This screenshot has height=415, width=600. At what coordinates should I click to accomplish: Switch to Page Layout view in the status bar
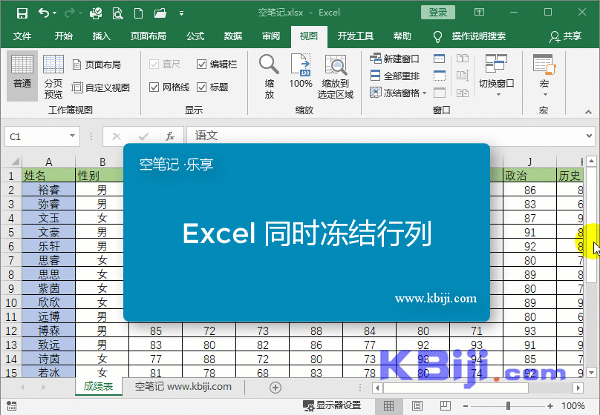417,405
